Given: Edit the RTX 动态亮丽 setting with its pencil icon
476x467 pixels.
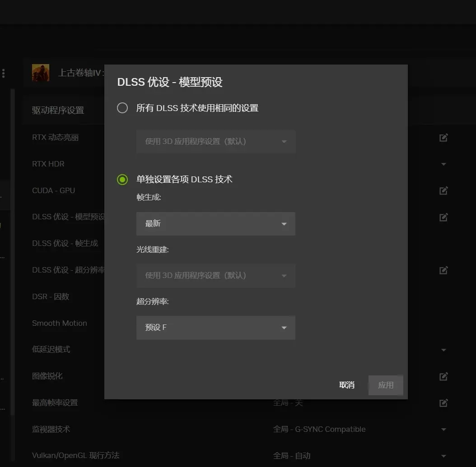Looking at the screenshot, I should click(x=443, y=137).
